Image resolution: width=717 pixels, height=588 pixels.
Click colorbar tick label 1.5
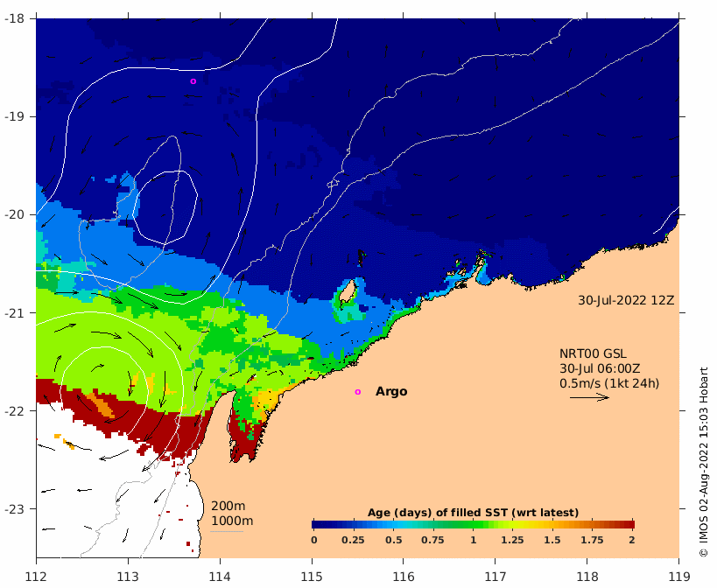tap(552, 540)
